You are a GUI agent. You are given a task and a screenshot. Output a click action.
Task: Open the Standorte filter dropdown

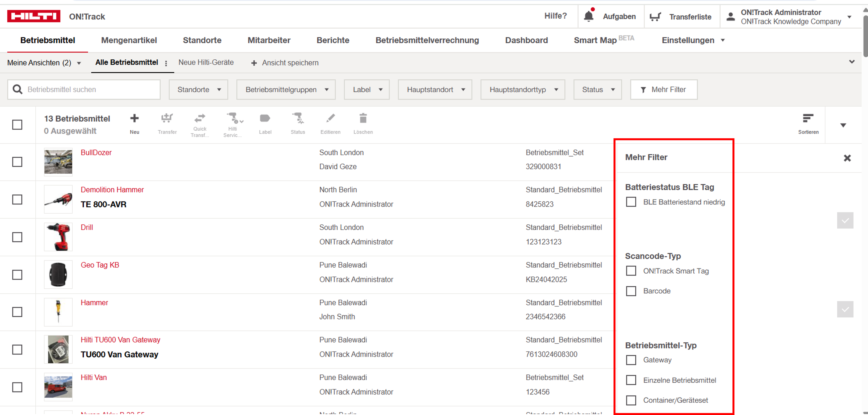click(x=198, y=90)
